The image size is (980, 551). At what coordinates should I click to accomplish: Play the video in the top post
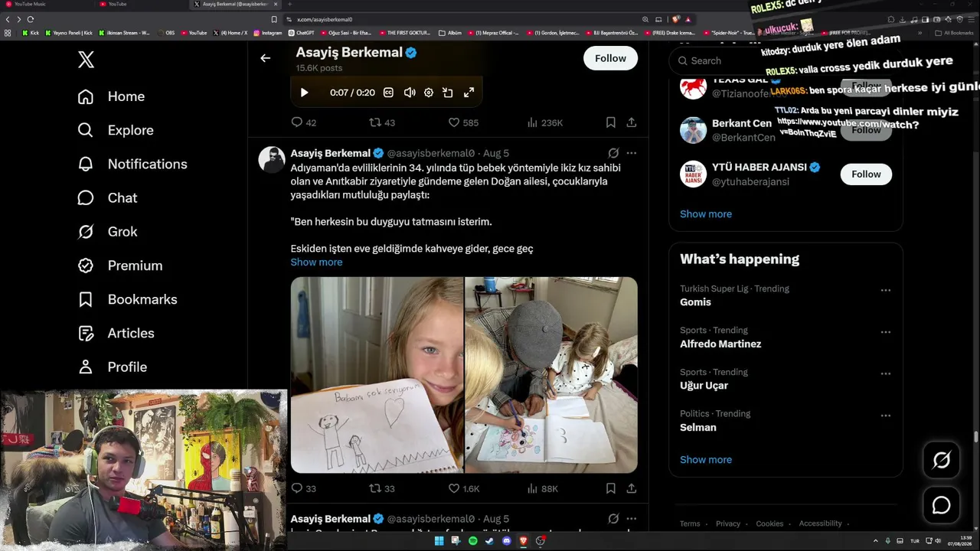point(304,93)
